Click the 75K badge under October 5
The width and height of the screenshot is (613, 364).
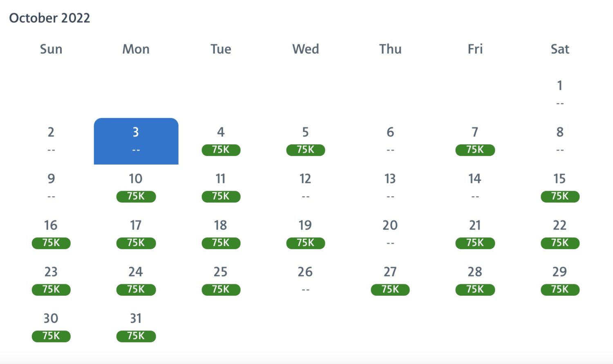[305, 150]
